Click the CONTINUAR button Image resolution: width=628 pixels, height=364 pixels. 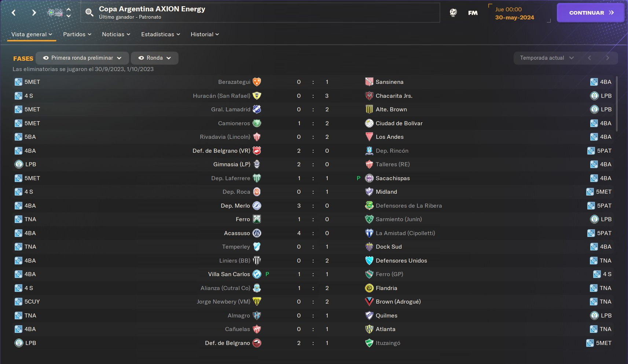(591, 13)
